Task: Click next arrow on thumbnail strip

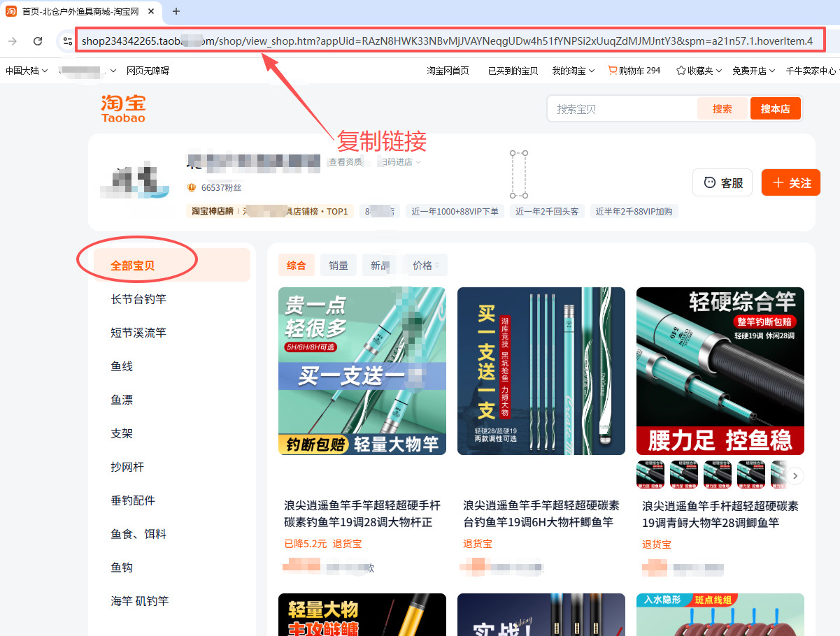Action: click(795, 476)
